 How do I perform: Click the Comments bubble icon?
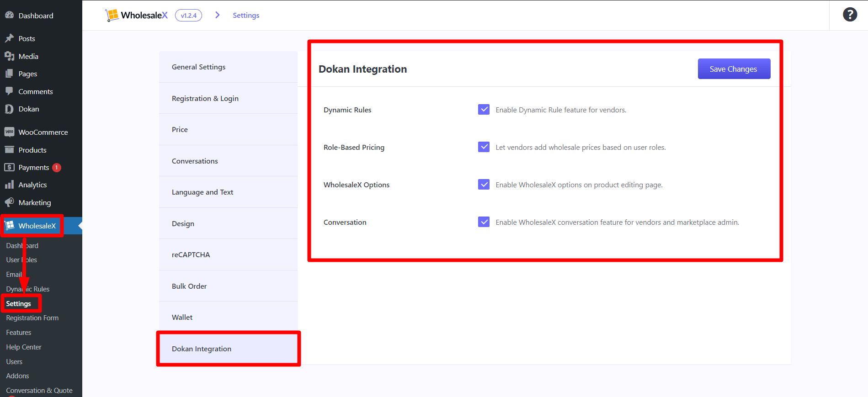tap(9, 91)
